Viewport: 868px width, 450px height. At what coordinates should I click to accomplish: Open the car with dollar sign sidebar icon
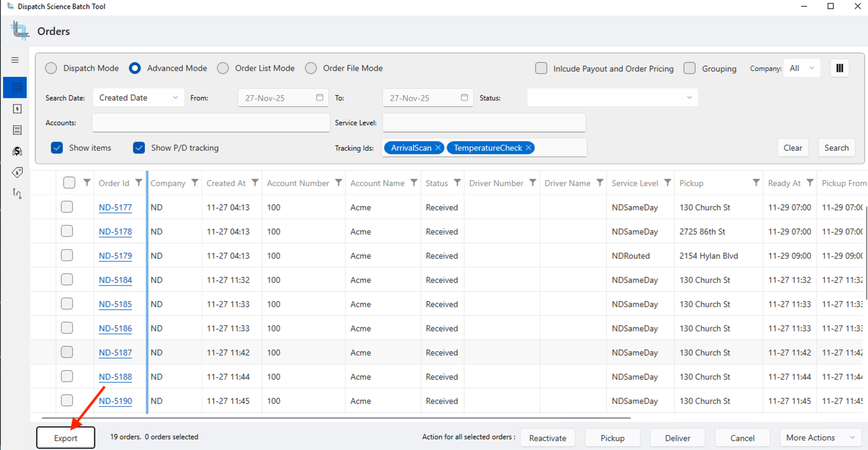pyautogui.click(x=17, y=151)
